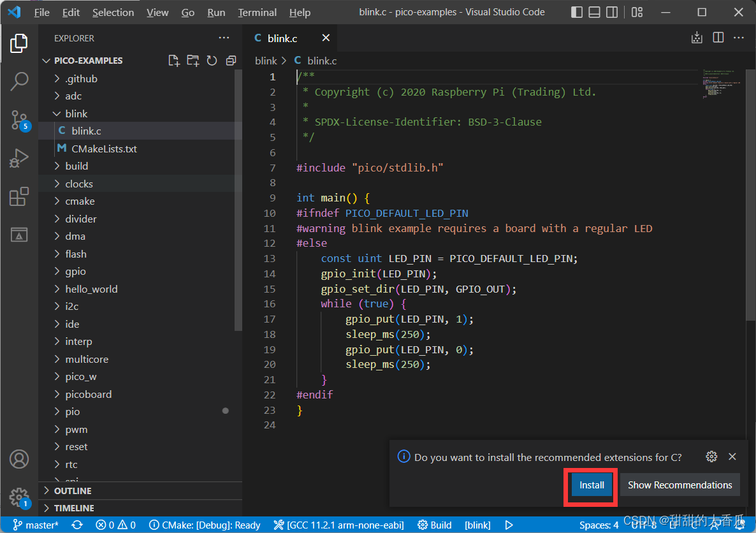This screenshot has height=533, width=756.
Task: Open the Terminal menu
Action: click(x=258, y=13)
